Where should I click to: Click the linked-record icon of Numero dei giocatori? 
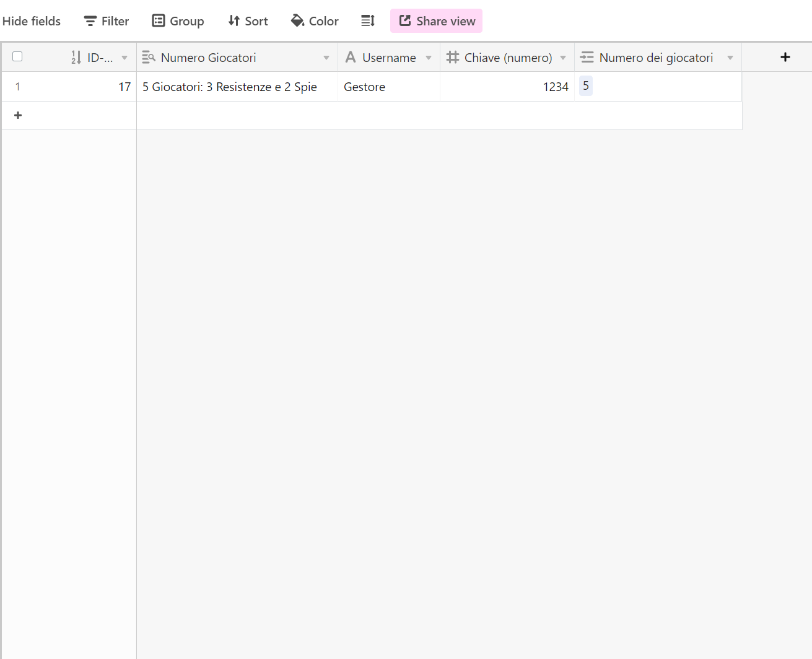point(587,58)
